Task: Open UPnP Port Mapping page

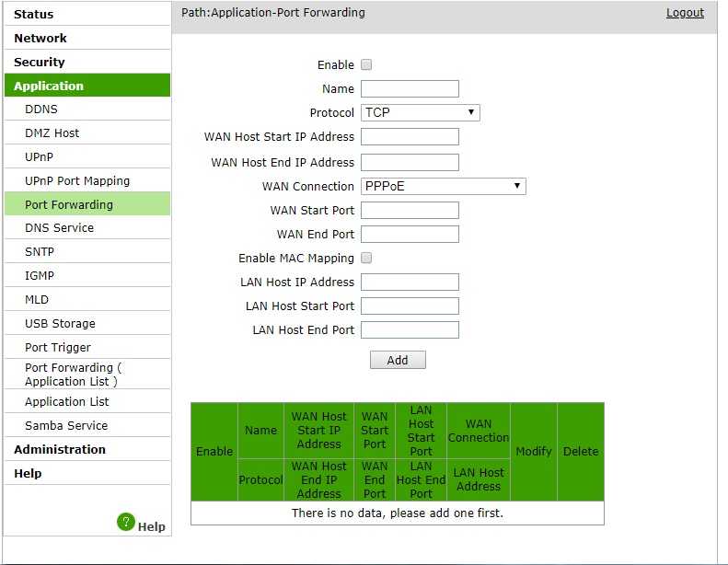Action: 87,180
